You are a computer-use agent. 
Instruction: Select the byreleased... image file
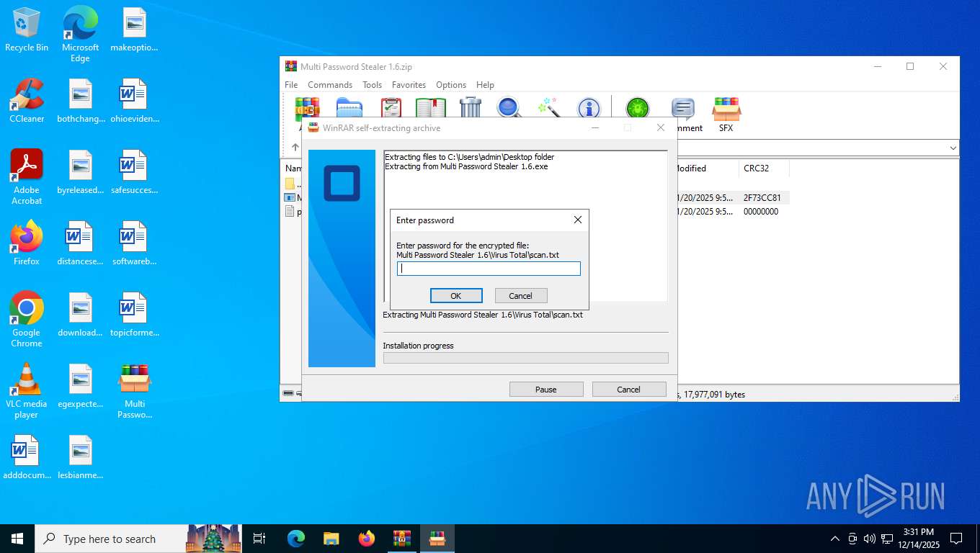(81, 171)
